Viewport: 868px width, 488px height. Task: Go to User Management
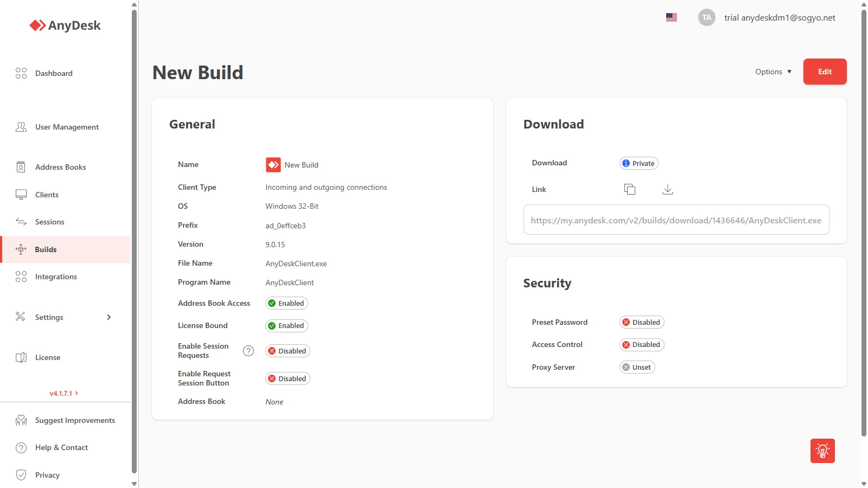(x=67, y=127)
